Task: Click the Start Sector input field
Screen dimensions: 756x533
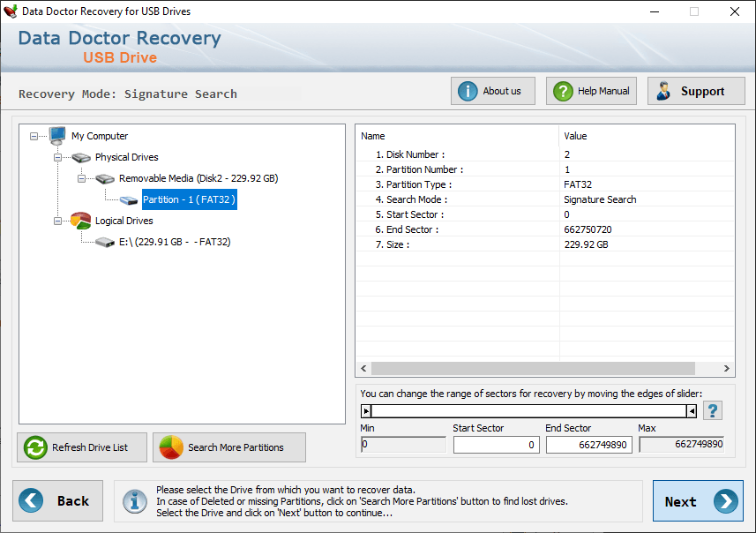Action: point(496,445)
